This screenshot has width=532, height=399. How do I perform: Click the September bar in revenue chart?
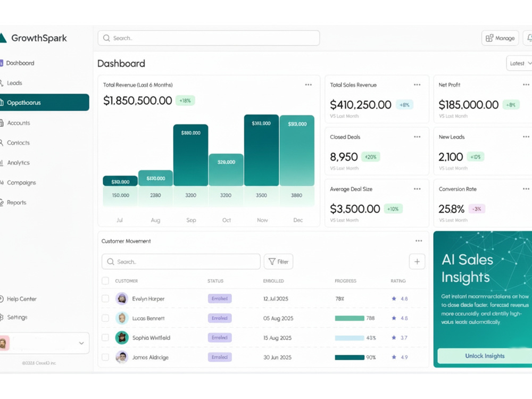[x=190, y=155]
